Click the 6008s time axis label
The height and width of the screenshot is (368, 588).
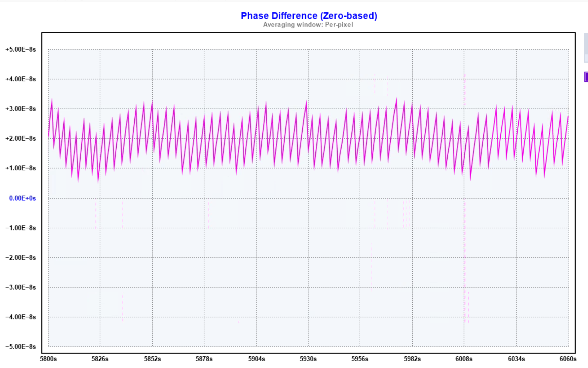click(x=464, y=359)
